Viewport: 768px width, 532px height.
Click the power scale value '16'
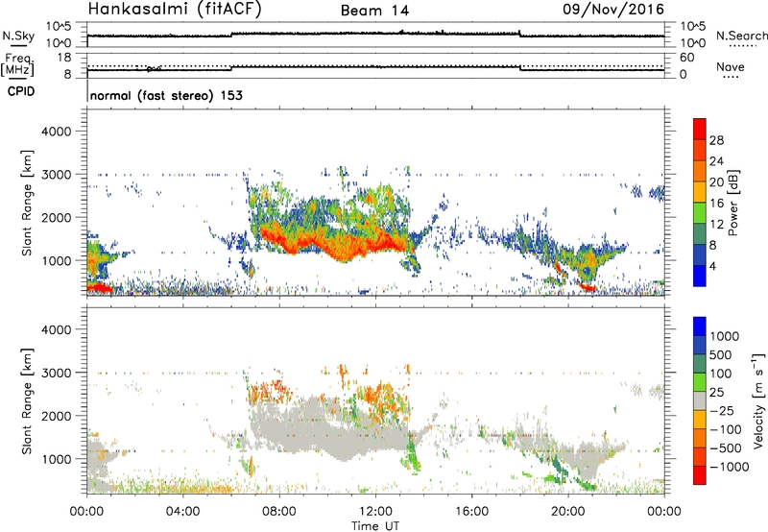point(716,204)
